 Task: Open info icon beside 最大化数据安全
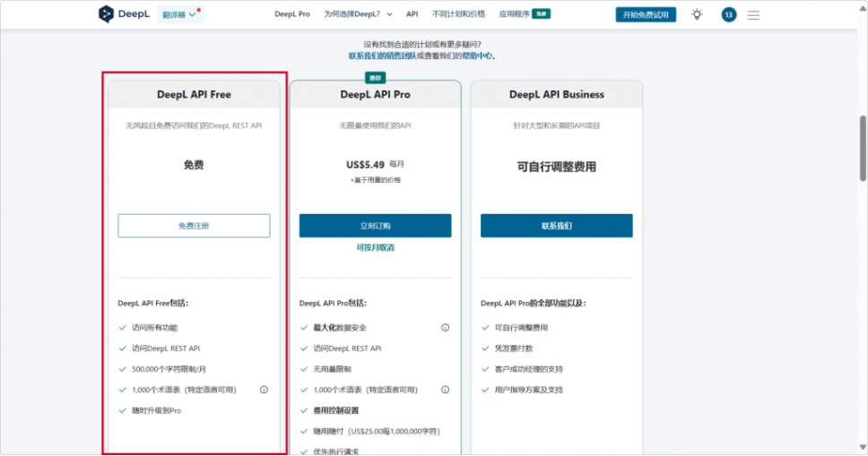445,328
